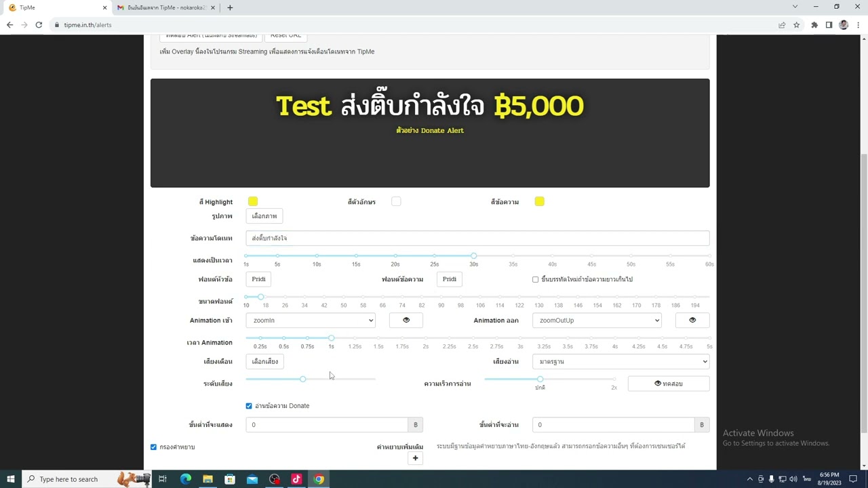Screen dimensions: 868x488
Task: Click the เลือกเสียง choose sound button
Action: (x=265, y=362)
